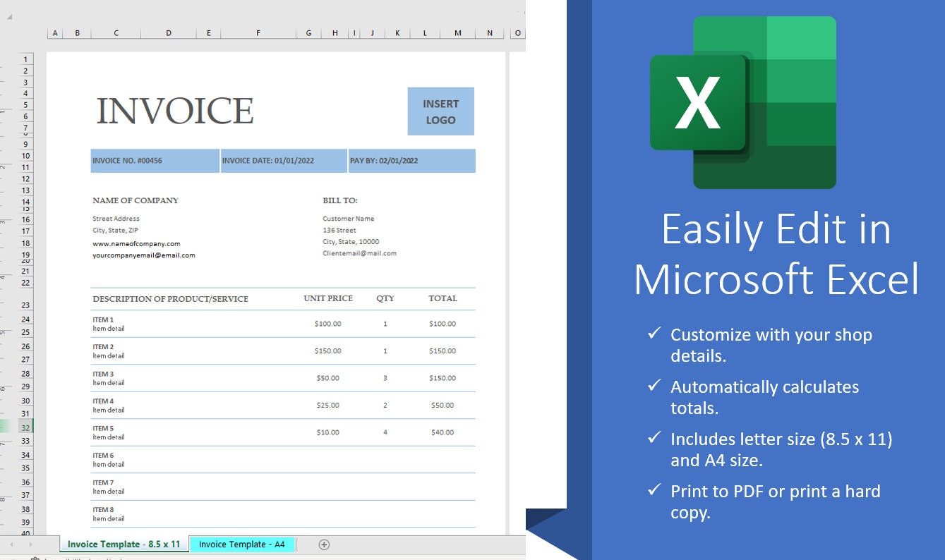Click the INVOICE NO. #00456 cell
This screenshot has width=945, height=560.
click(x=155, y=161)
